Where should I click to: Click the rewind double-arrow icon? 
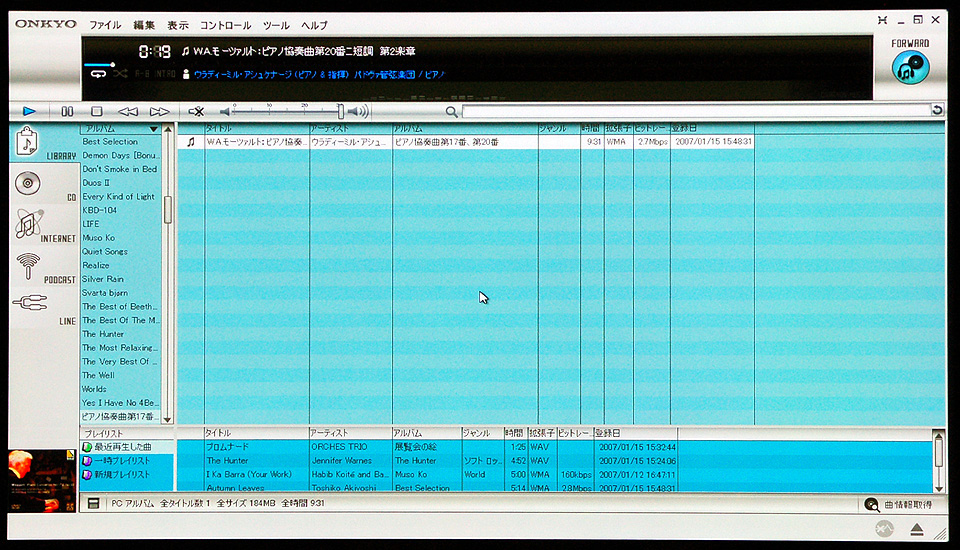point(128,112)
